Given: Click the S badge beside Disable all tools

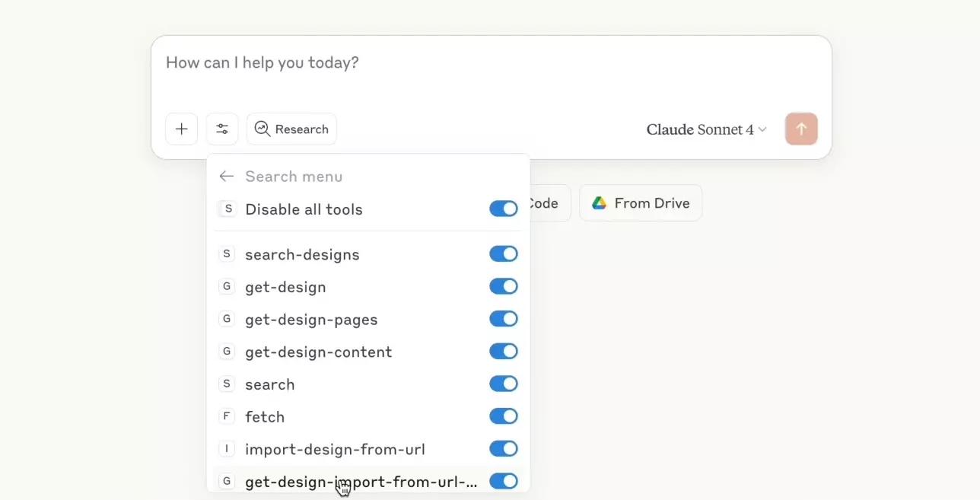Looking at the screenshot, I should pyautogui.click(x=228, y=209).
